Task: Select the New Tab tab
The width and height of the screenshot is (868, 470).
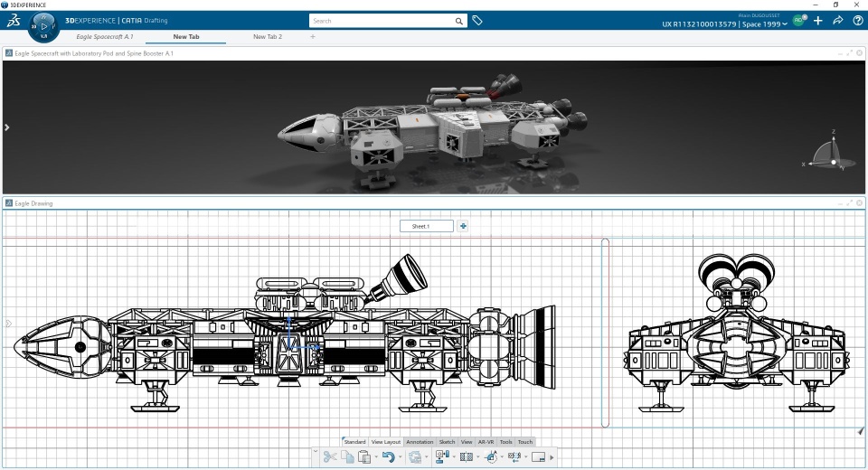Action: tap(186, 36)
